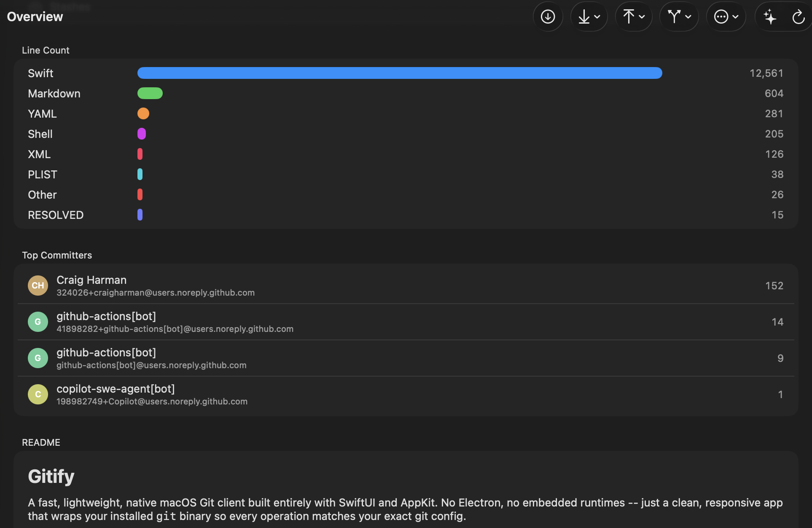Click the XML line count 126
The width and height of the screenshot is (812, 528).
(x=774, y=154)
